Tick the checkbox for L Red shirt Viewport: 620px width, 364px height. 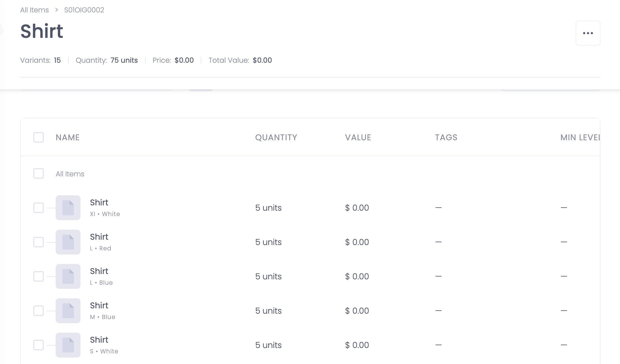38,242
